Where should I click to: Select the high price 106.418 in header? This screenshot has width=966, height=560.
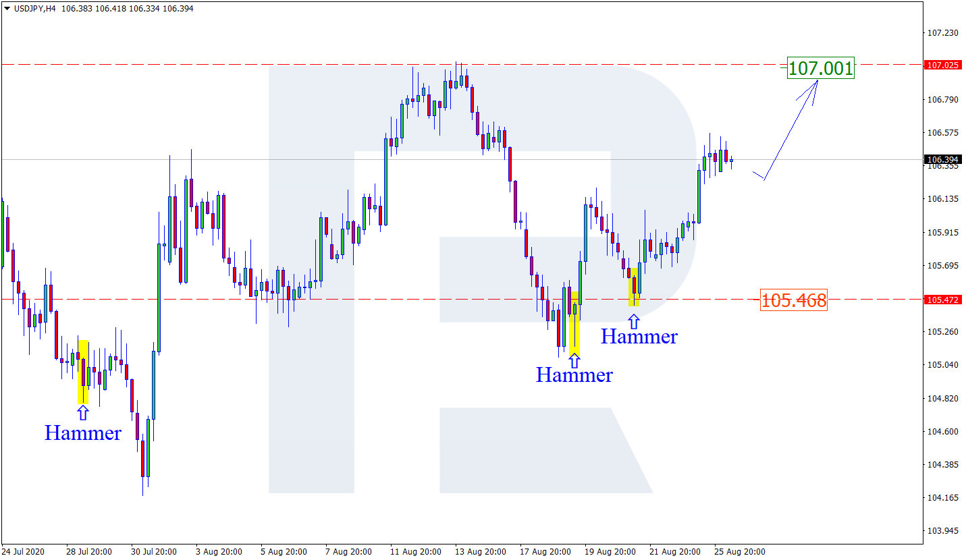coord(110,9)
